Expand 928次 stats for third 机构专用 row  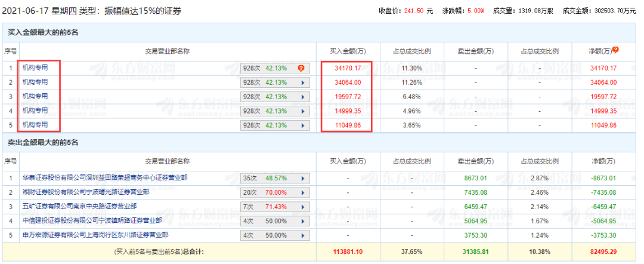[x=302, y=97]
